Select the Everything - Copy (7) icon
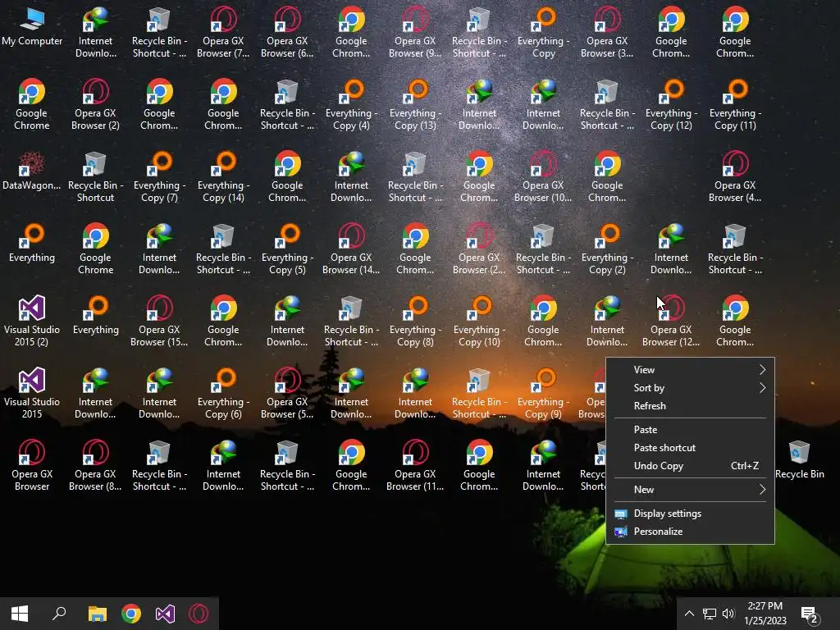840x630 pixels. point(160,177)
